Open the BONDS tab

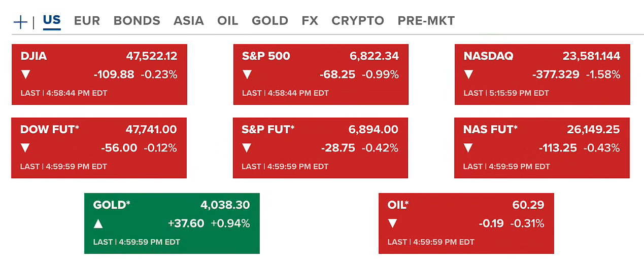pyautogui.click(x=137, y=21)
